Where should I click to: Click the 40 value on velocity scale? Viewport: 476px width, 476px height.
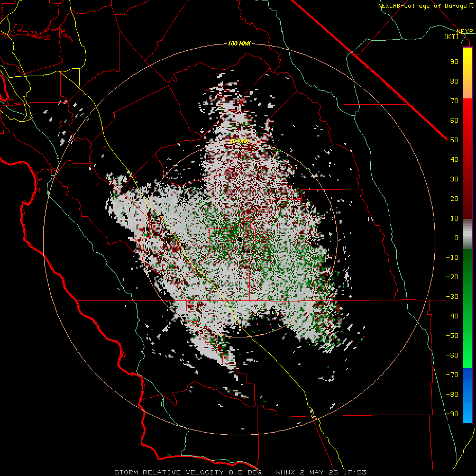point(454,159)
